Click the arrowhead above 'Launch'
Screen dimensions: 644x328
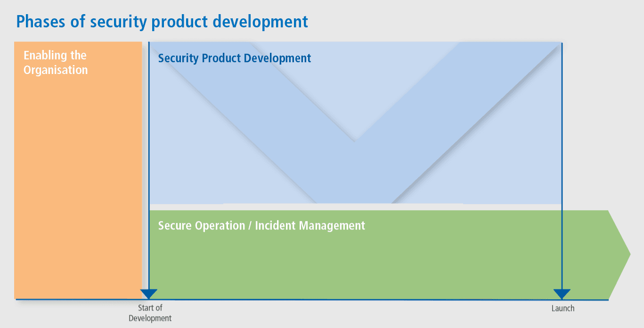coord(562,294)
